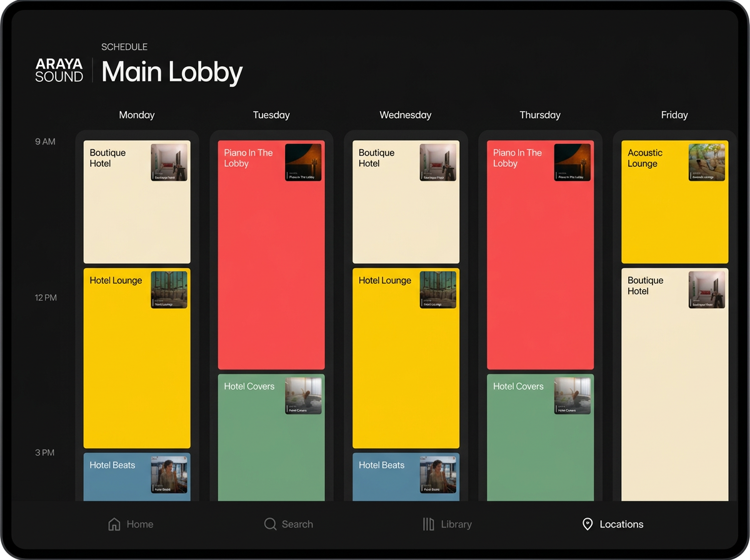Select the Locations tab
The image size is (750, 560).
click(612, 524)
